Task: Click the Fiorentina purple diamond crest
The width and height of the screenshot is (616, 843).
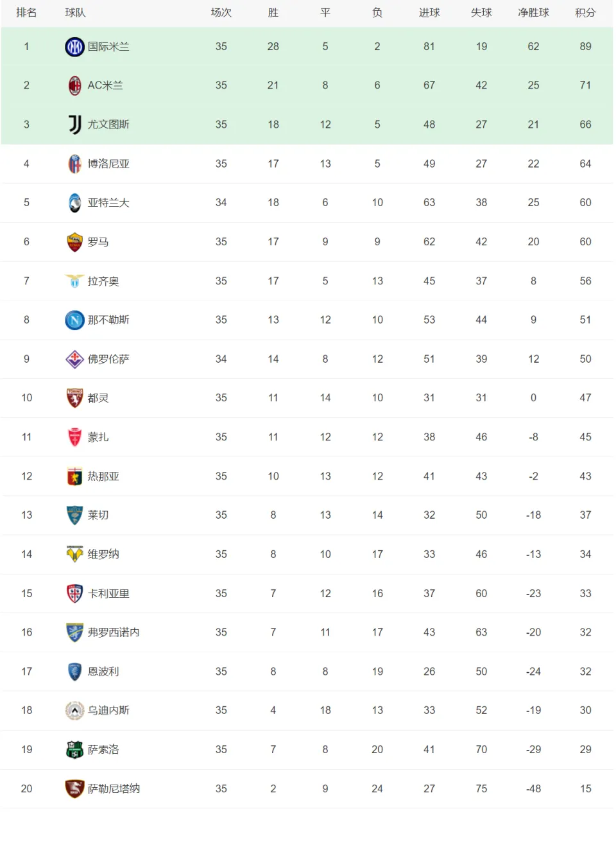Action: click(74, 359)
